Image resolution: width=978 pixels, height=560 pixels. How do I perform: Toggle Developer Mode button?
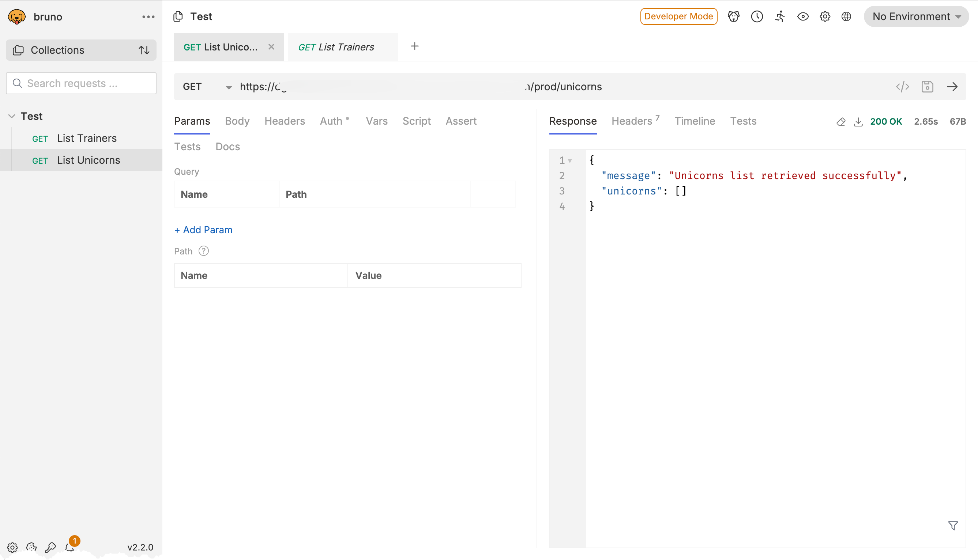pos(678,16)
